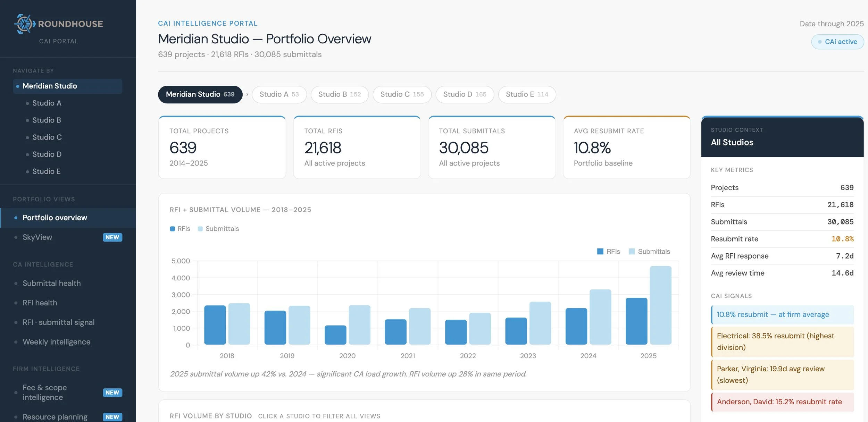This screenshot has width=868, height=422.
Task: Click the Avg Resubmit Rate card
Action: pyautogui.click(x=627, y=147)
